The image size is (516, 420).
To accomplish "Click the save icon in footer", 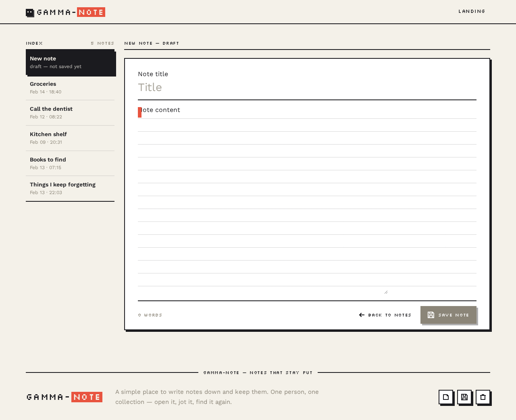I will pyautogui.click(x=464, y=397).
